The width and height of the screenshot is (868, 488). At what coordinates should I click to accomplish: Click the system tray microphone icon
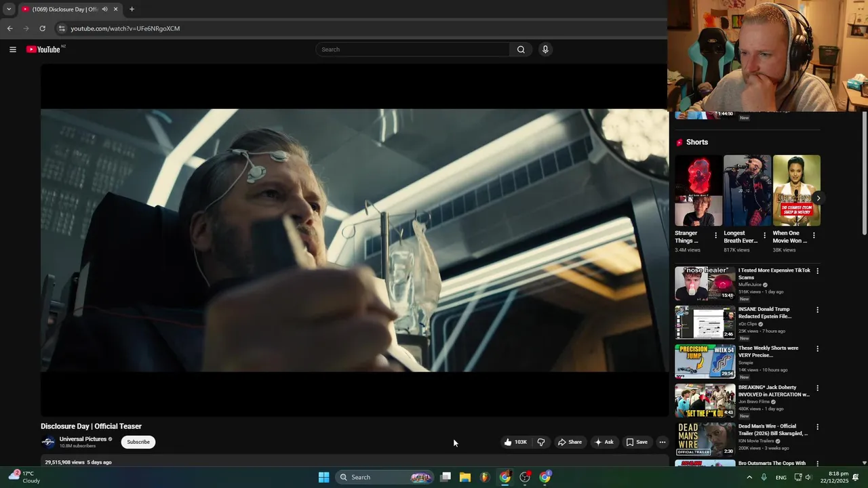(x=764, y=477)
